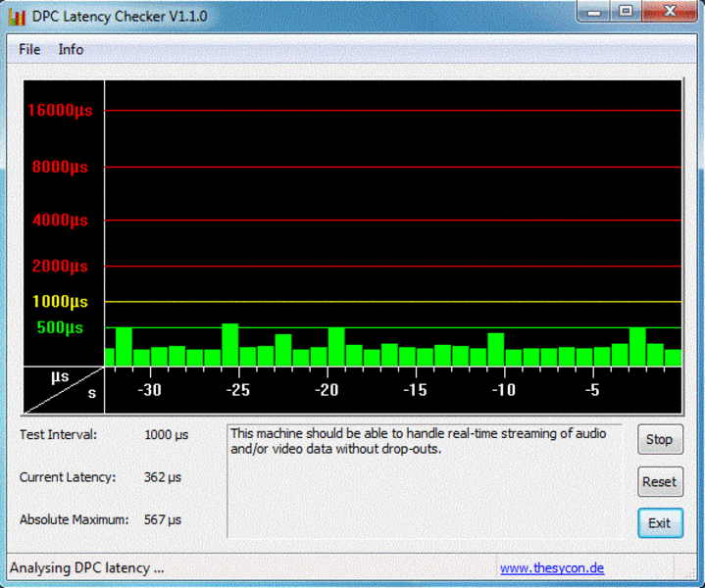Click the 16000µs axis label
Viewport: 705px width, 588px height.
pos(60,111)
